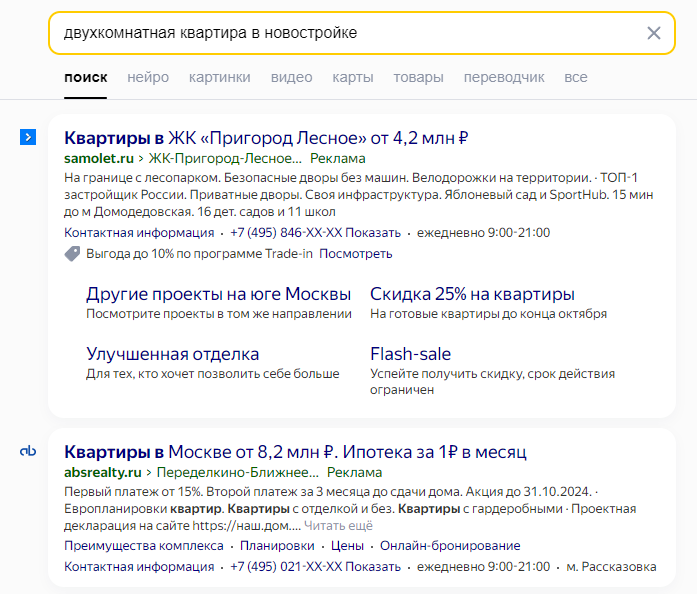Viewport: 697px width, 594px height.
Task: Select the товары tab
Action: 418,77
